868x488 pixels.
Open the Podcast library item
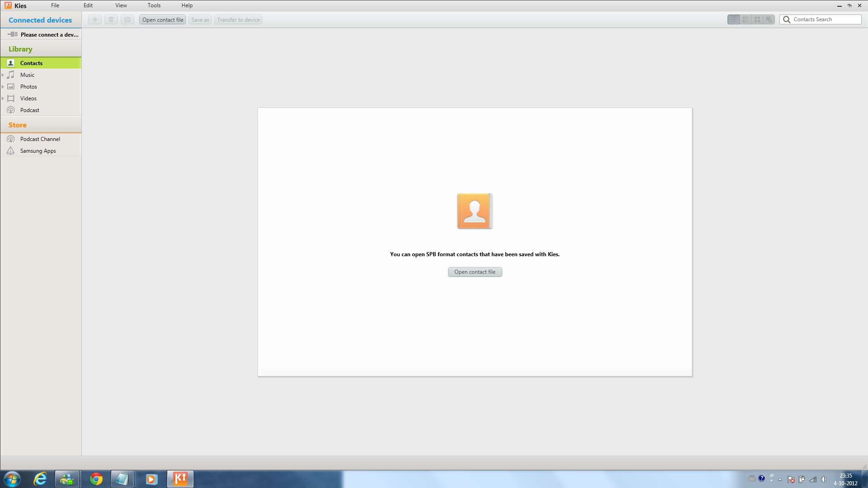coord(29,110)
